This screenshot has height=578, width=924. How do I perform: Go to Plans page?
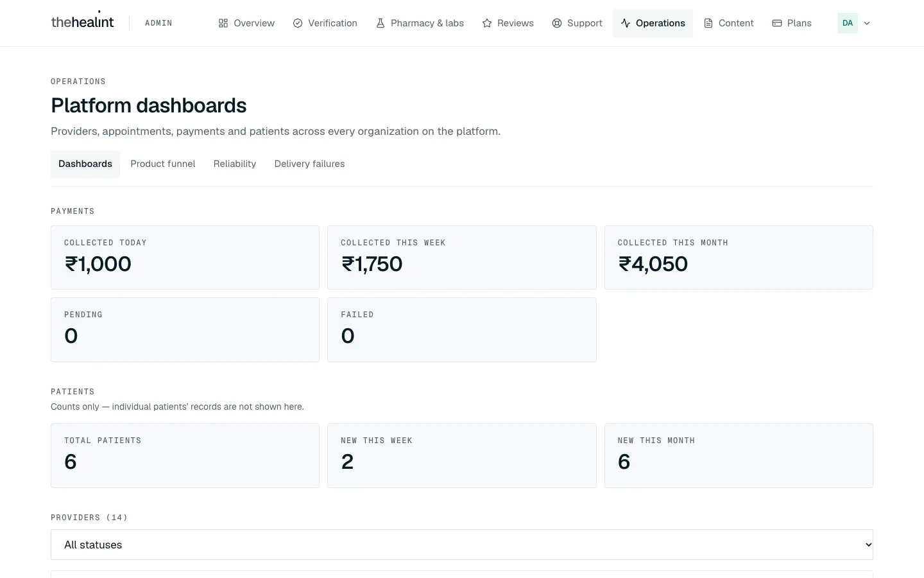coord(792,23)
